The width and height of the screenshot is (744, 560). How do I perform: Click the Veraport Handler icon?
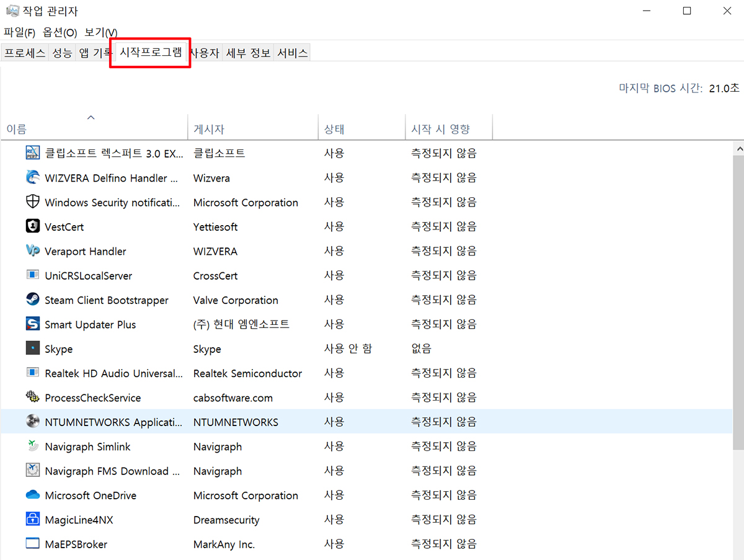coord(32,251)
